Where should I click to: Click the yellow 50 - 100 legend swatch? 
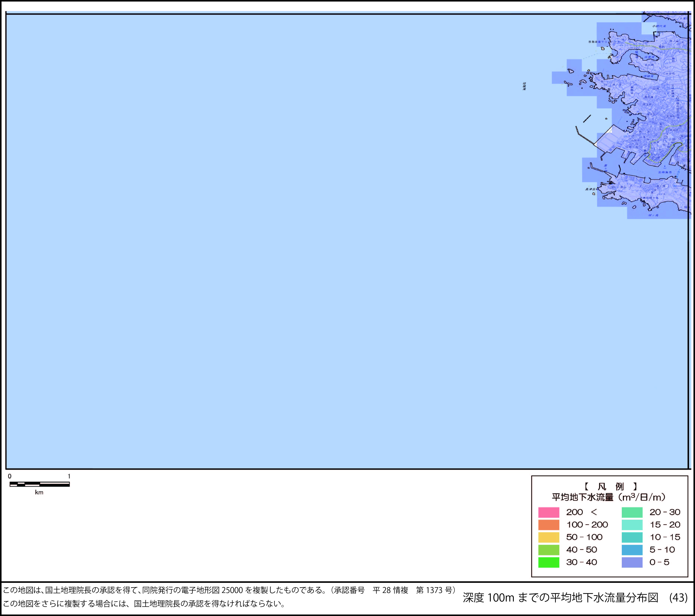548,537
